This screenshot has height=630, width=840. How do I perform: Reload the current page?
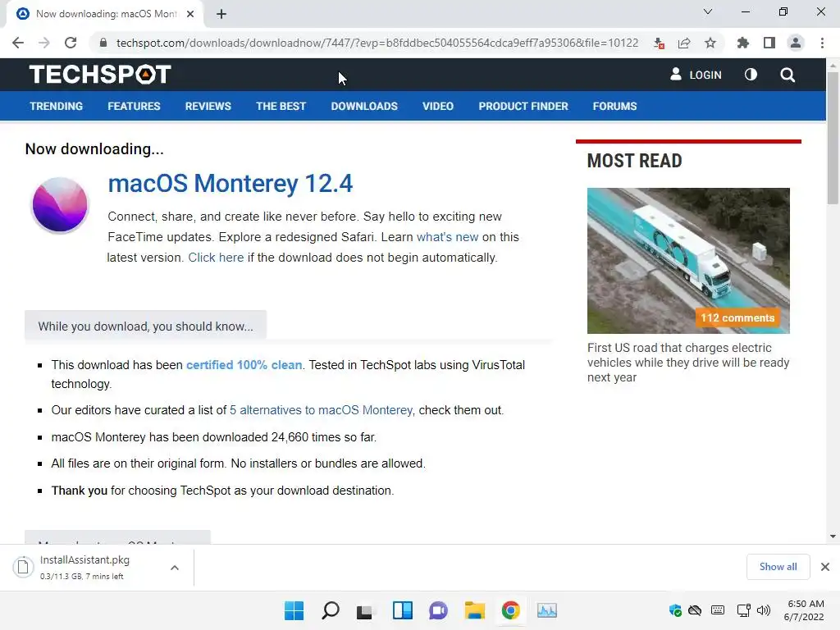pos(71,43)
